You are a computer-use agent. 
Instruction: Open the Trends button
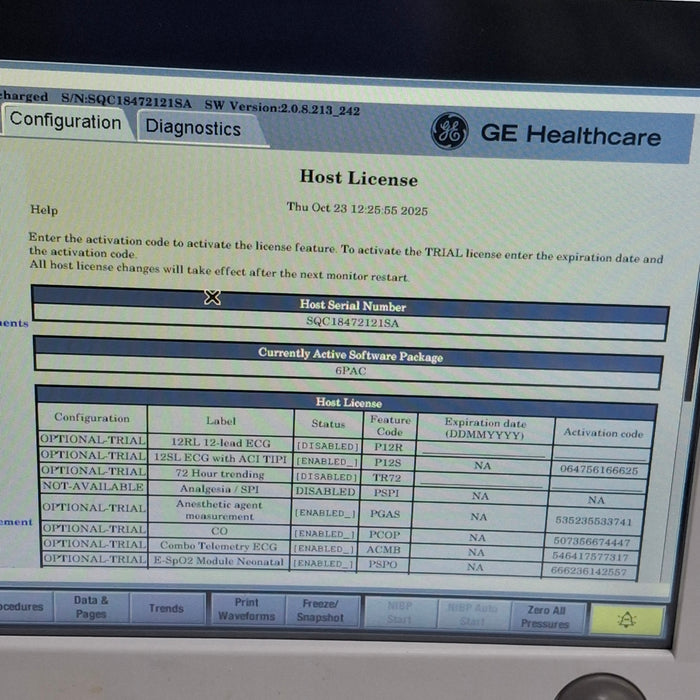point(167,608)
